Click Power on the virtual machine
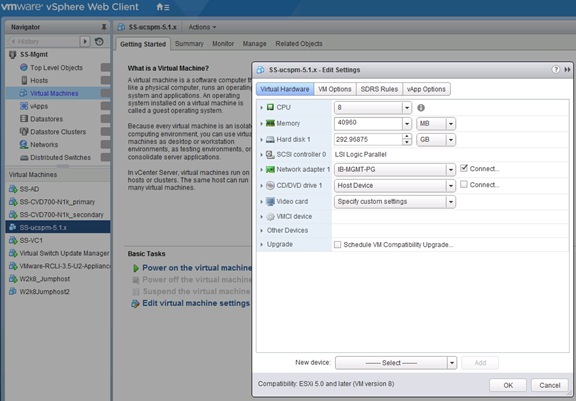The width and height of the screenshot is (576, 401). point(197,268)
